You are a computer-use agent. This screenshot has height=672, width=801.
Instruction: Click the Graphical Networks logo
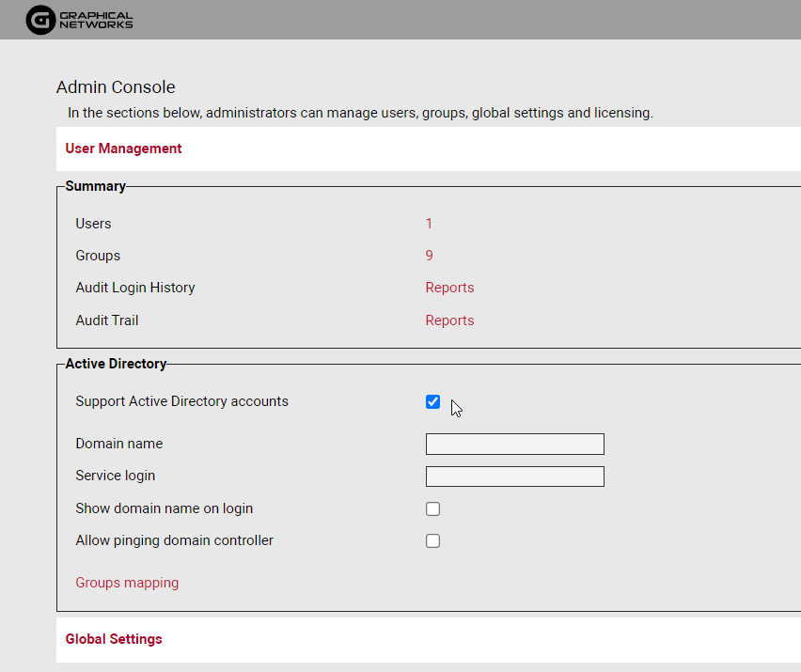click(x=80, y=20)
